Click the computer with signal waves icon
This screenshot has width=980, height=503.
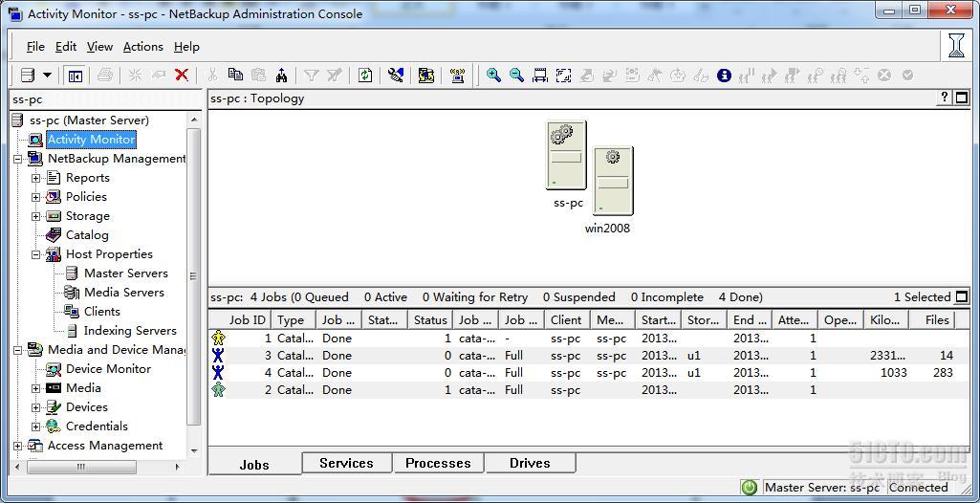click(458, 76)
